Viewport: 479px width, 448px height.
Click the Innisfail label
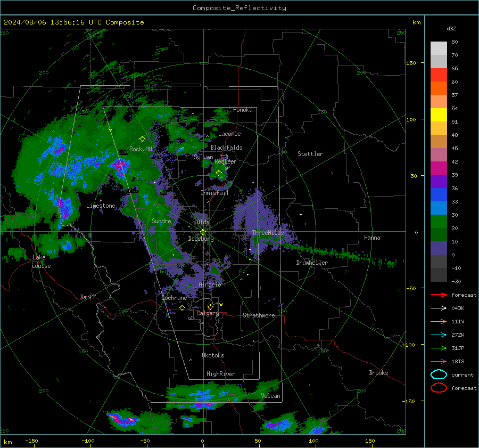coord(215,193)
